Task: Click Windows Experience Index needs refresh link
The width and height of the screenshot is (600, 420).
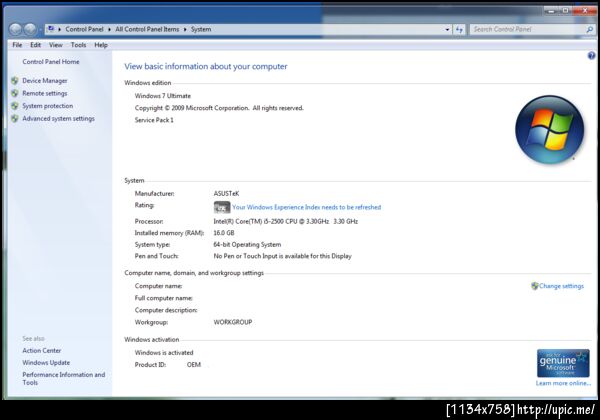Action: (x=307, y=207)
